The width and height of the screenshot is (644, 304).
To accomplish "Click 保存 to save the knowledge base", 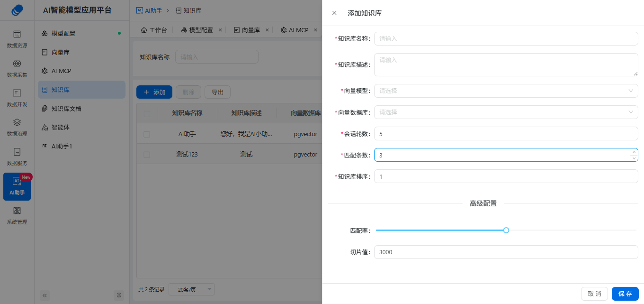I will pyautogui.click(x=625, y=294).
